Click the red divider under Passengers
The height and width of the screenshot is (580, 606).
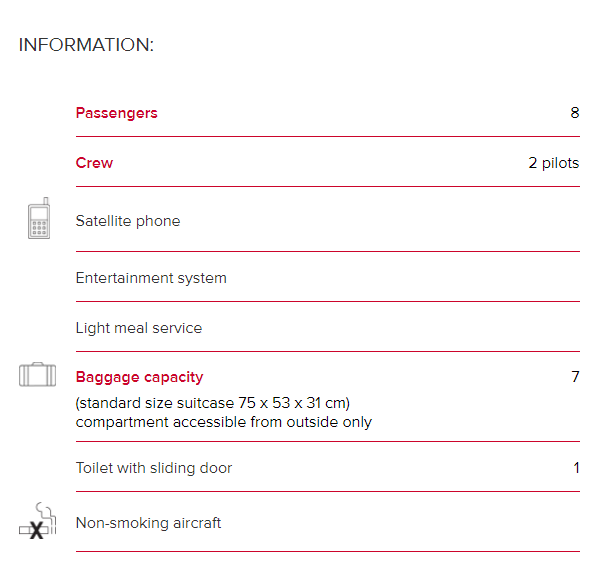[328, 136]
